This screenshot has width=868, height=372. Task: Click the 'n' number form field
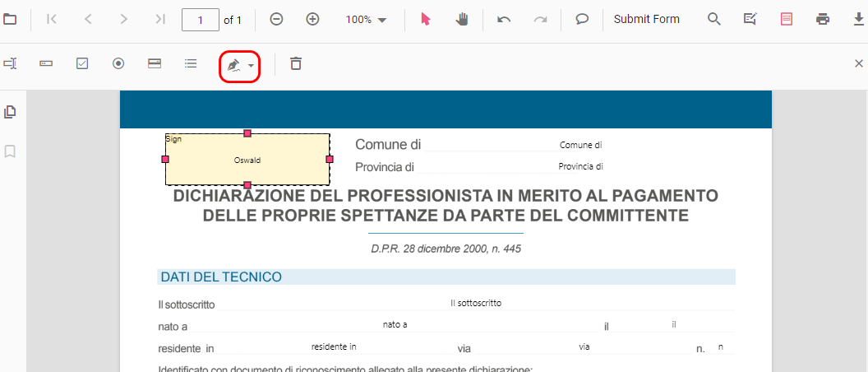(x=721, y=346)
